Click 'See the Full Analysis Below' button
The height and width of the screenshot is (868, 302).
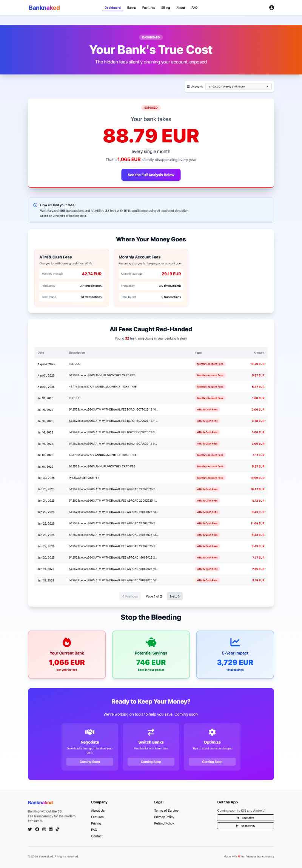pos(151,175)
